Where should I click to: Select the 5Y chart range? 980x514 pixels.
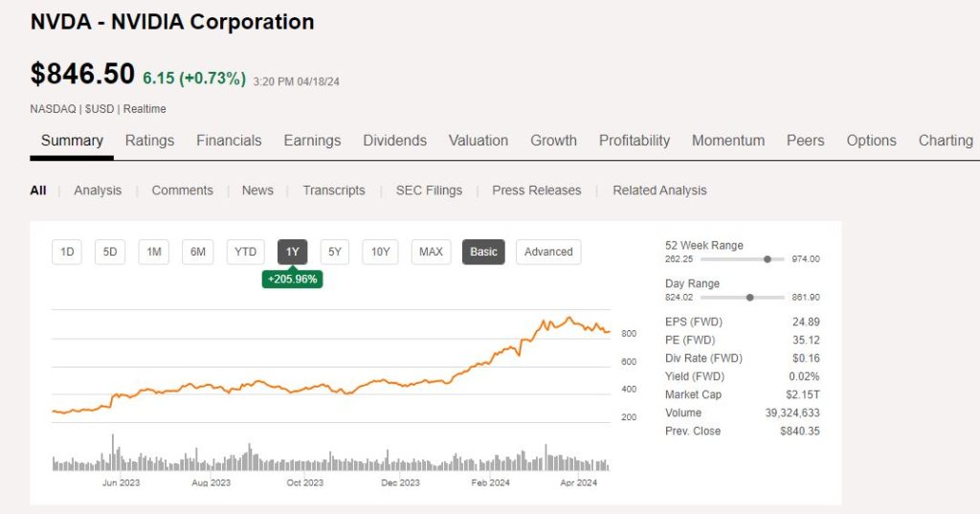(x=335, y=252)
